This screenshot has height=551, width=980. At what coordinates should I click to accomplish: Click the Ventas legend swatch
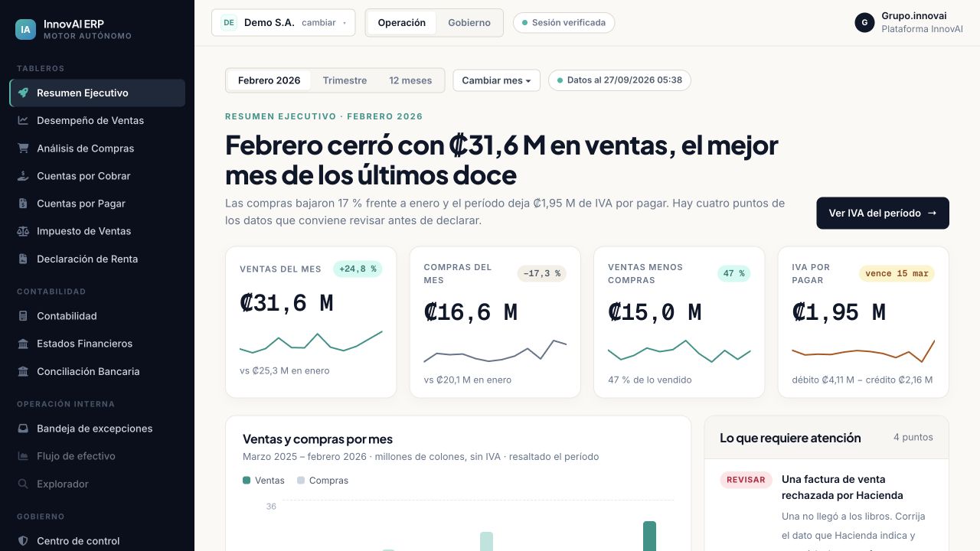(x=247, y=481)
